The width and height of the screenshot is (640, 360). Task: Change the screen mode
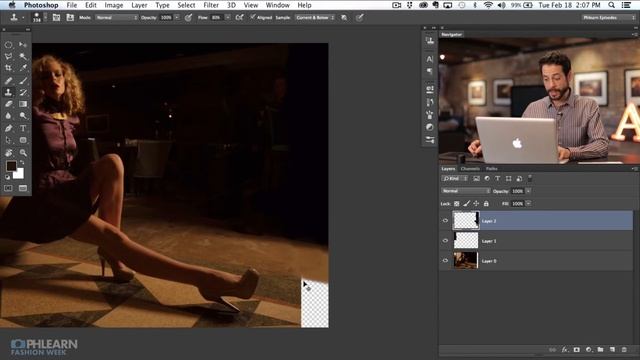[x=23, y=188]
